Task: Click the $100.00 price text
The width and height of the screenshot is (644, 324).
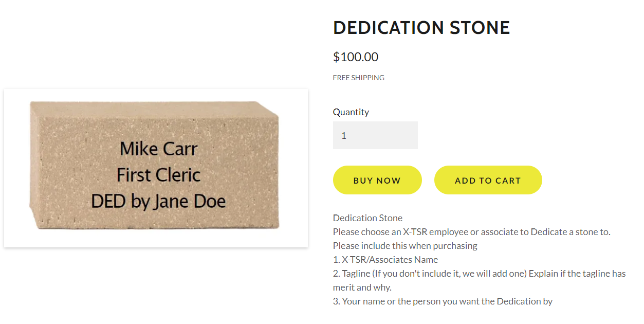Action: click(356, 57)
